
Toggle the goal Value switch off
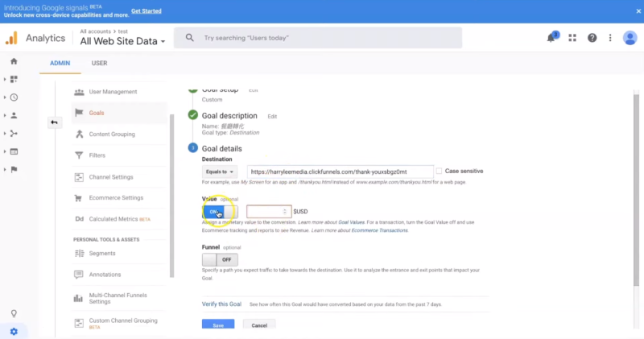pos(220,212)
